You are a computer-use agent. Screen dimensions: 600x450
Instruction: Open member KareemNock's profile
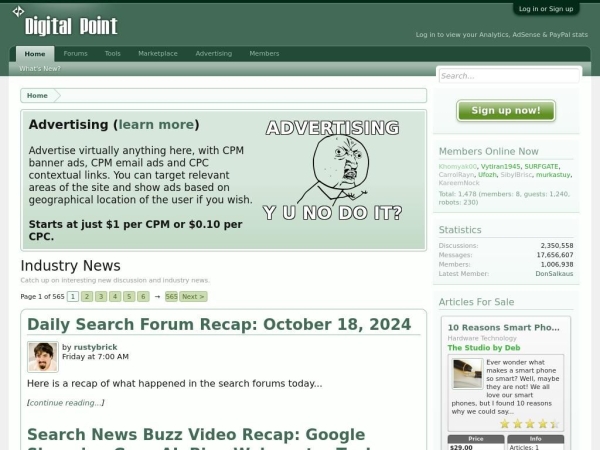459,183
